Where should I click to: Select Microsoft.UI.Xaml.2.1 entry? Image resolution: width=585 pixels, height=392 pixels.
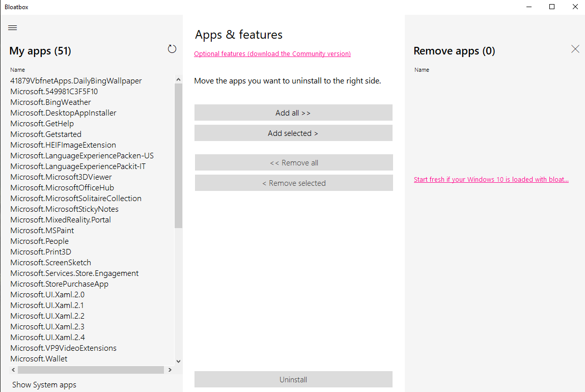click(x=47, y=305)
